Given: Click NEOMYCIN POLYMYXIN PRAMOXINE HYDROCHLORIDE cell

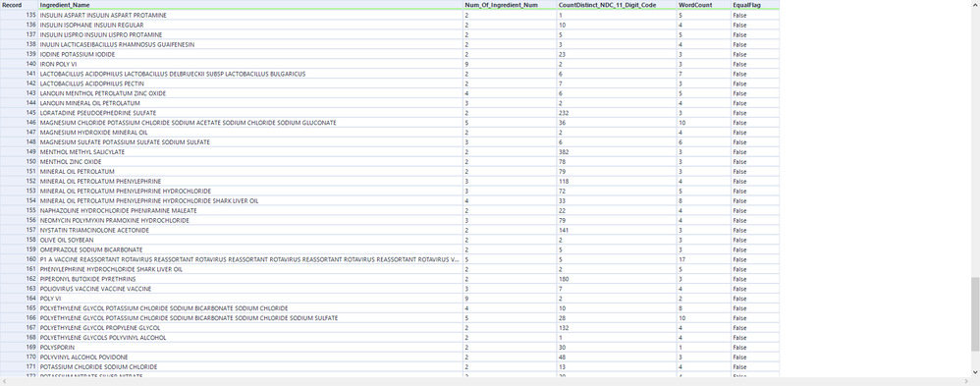Looking at the screenshot, I should [x=250, y=220].
